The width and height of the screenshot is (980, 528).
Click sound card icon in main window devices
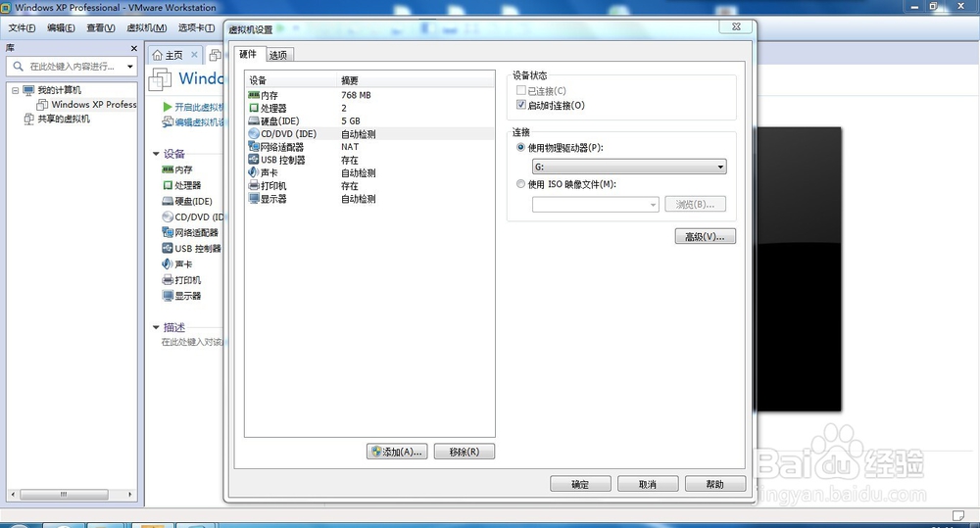pyautogui.click(x=168, y=264)
